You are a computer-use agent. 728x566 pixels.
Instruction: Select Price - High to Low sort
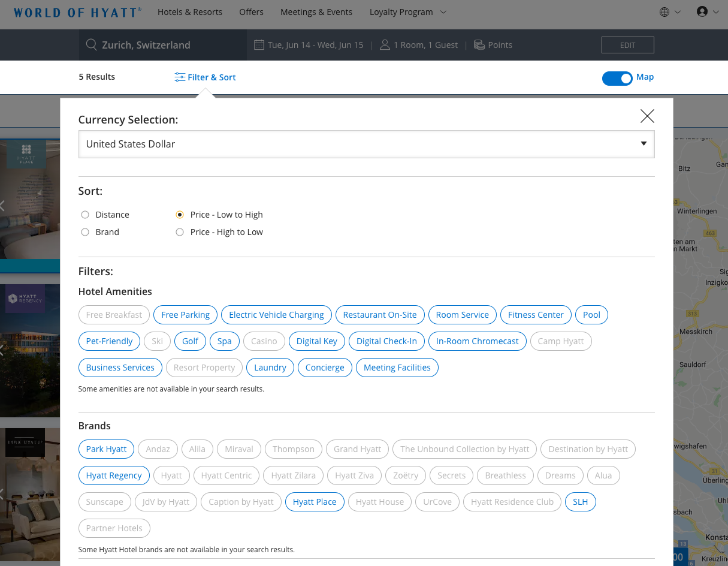coord(180,232)
